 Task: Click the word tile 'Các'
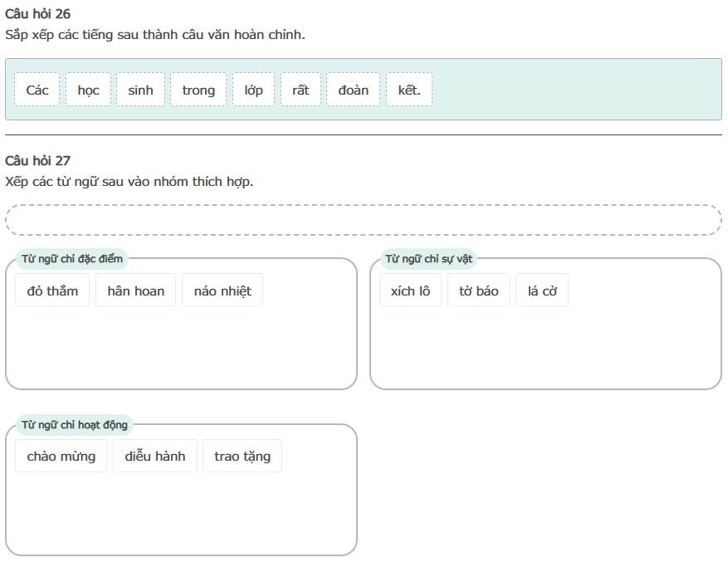tap(37, 90)
